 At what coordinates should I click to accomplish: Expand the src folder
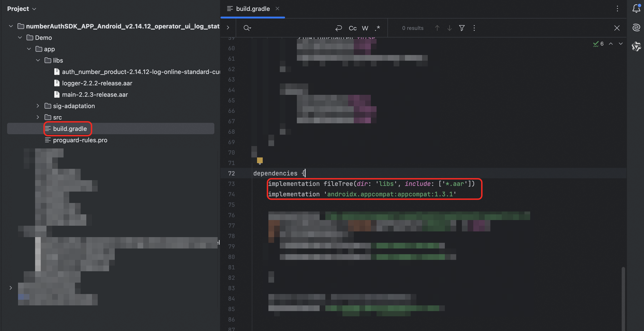(38, 117)
